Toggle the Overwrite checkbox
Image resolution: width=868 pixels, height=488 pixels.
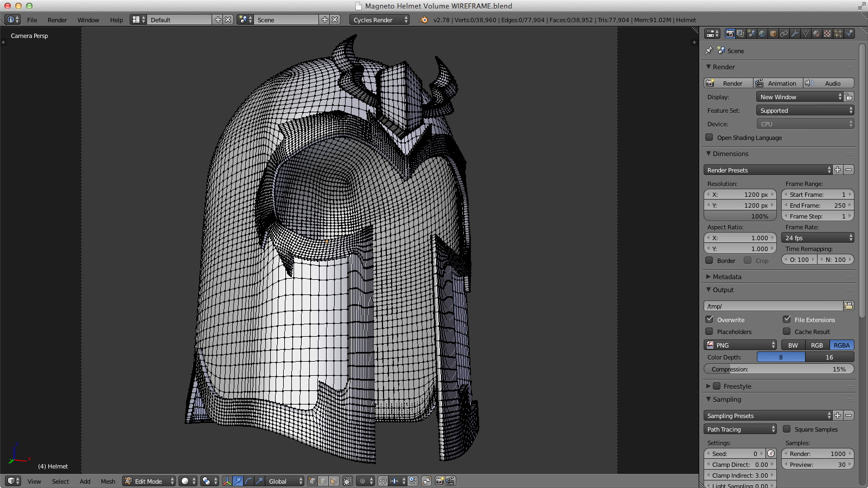[709, 319]
